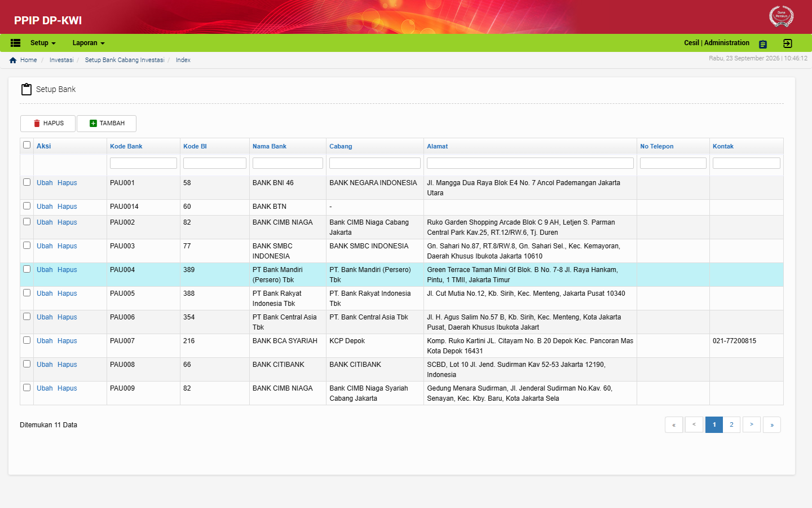Jump to last page with double-right arrow
This screenshot has height=508, width=812.
click(772, 424)
